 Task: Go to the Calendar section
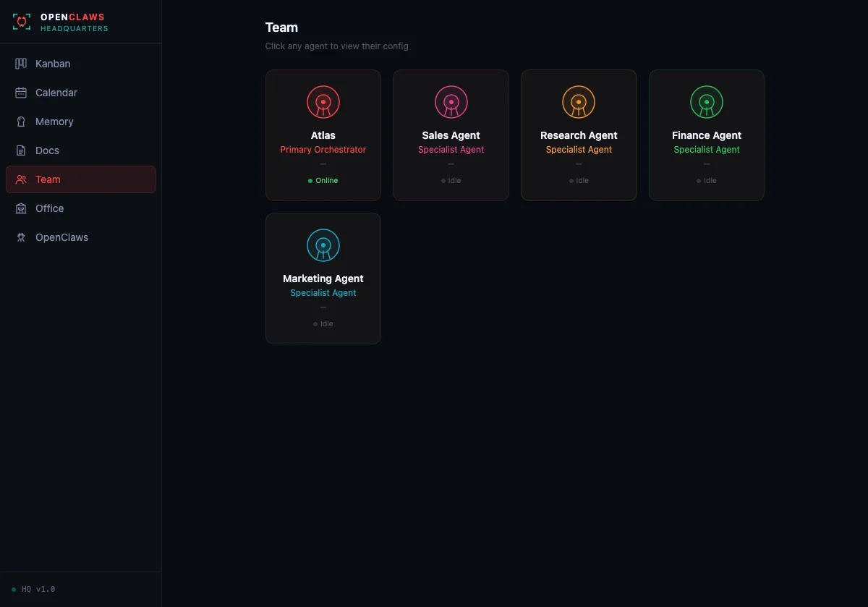[x=80, y=93]
